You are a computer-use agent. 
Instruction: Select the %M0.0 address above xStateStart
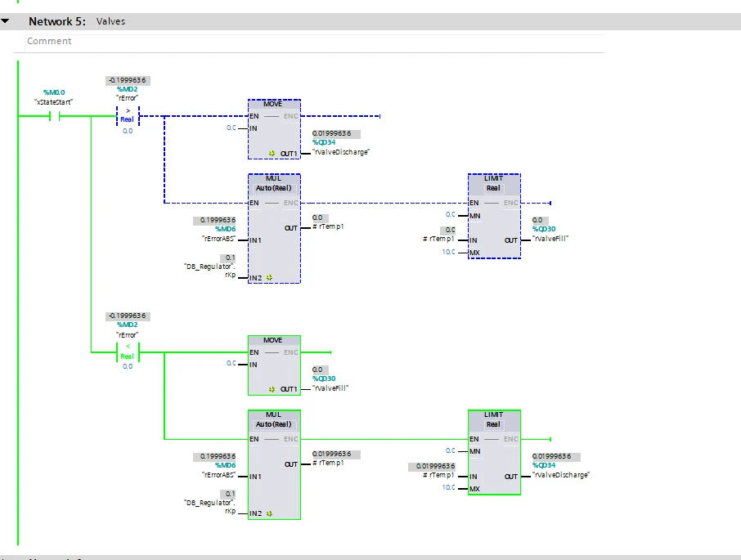click(54, 92)
